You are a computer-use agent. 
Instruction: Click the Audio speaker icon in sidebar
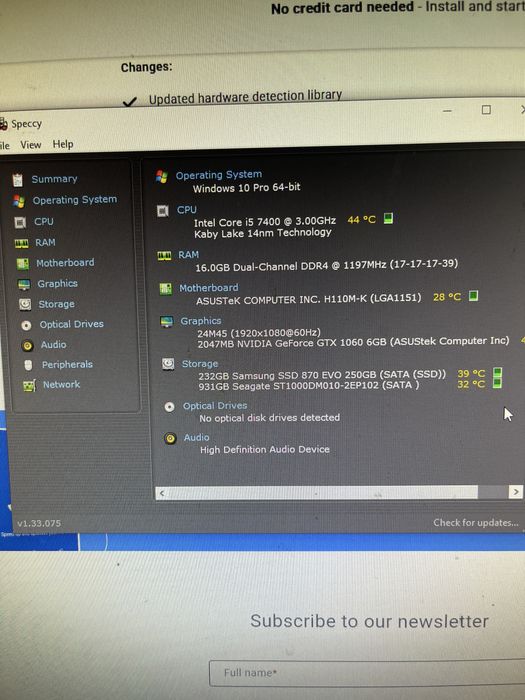(27, 345)
